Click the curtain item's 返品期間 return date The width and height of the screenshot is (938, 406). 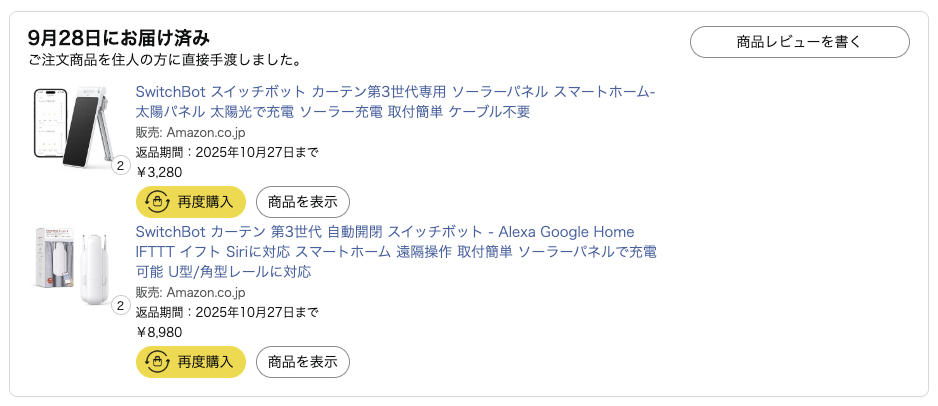click(227, 312)
